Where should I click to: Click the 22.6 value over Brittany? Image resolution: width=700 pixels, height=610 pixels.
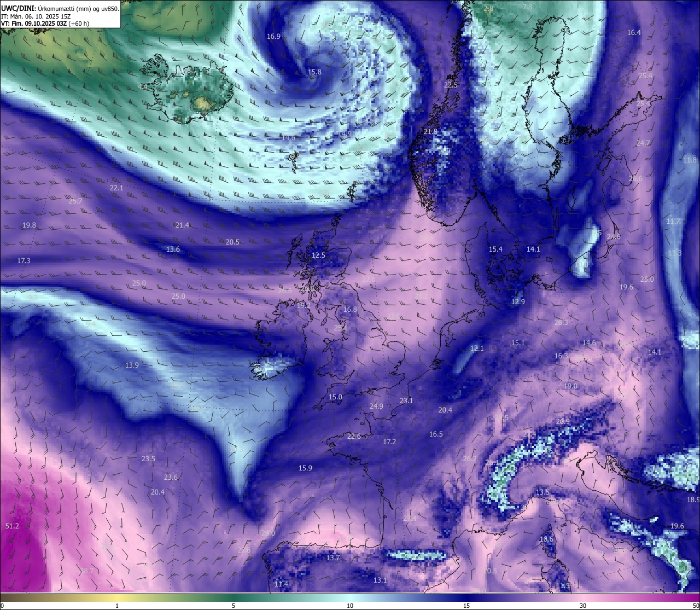pyautogui.click(x=354, y=437)
